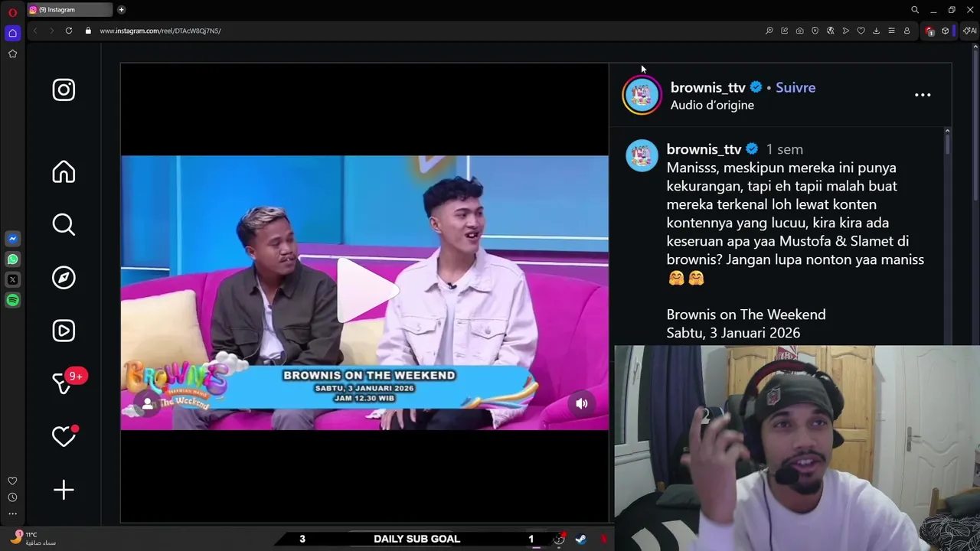
Task: Open brownis_ttv profile picture in header
Action: [x=642, y=95]
